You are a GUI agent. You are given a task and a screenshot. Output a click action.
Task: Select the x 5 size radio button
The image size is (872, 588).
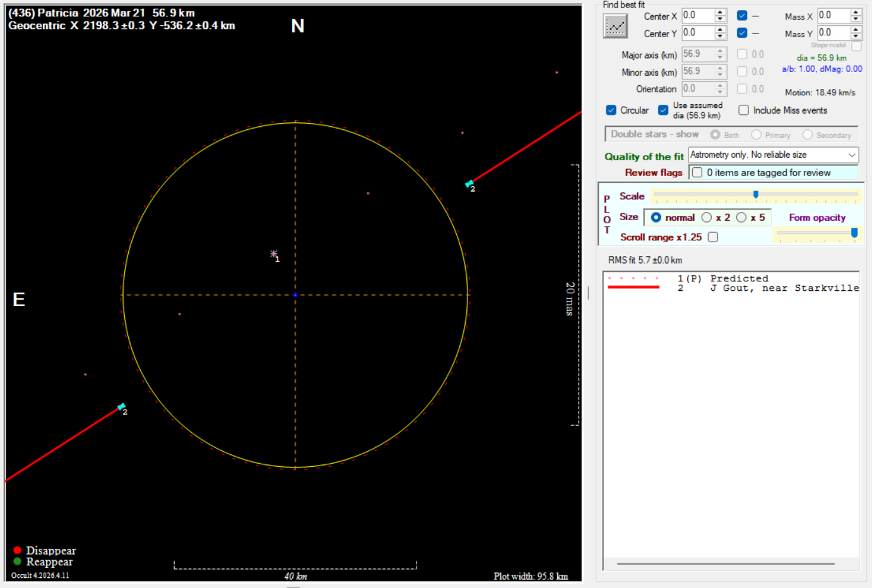tap(741, 218)
